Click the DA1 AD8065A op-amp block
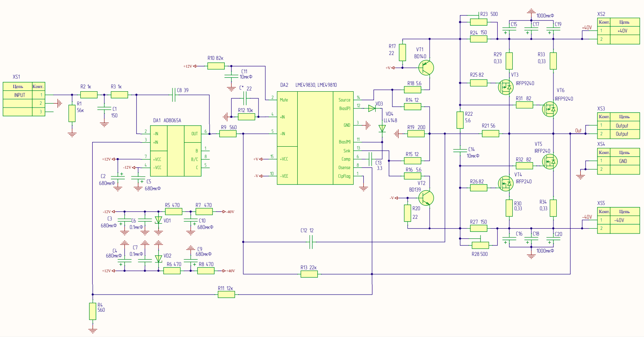Image resolution: width=644 pixels, height=337 pixels. [x=176, y=151]
